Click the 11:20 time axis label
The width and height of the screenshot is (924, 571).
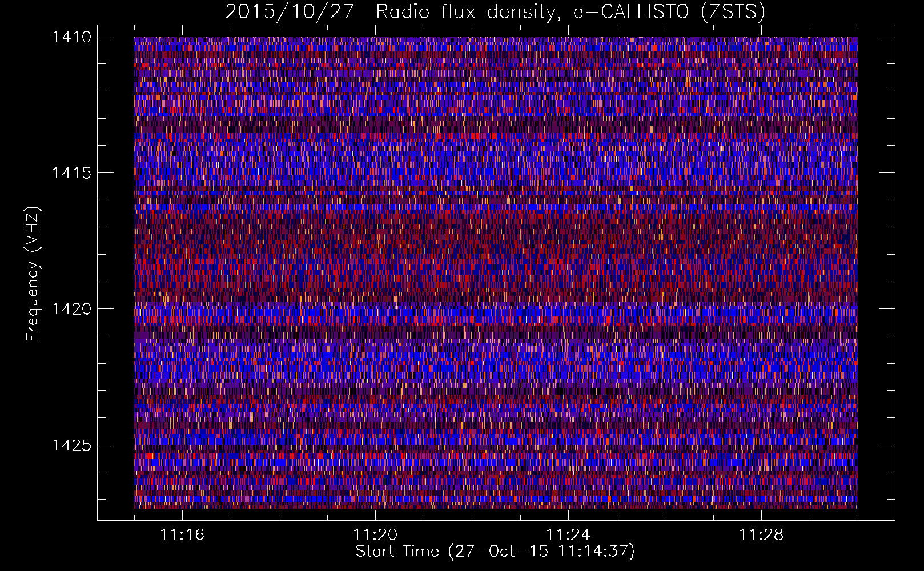pyautogui.click(x=375, y=534)
